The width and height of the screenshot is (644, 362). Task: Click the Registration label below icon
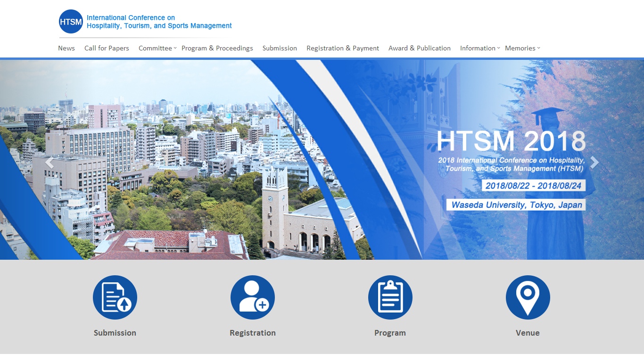[x=253, y=333]
